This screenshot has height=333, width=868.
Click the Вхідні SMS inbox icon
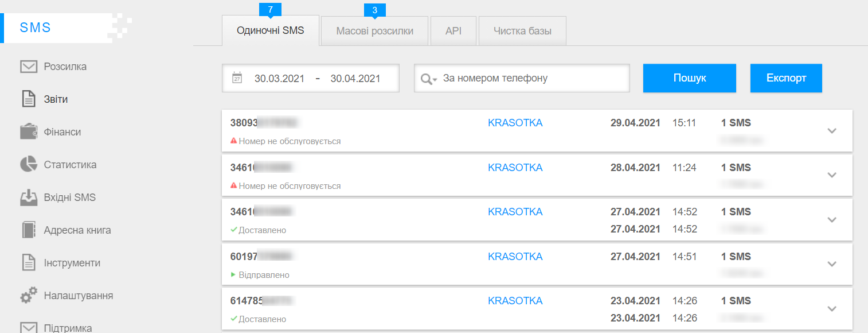point(29,198)
